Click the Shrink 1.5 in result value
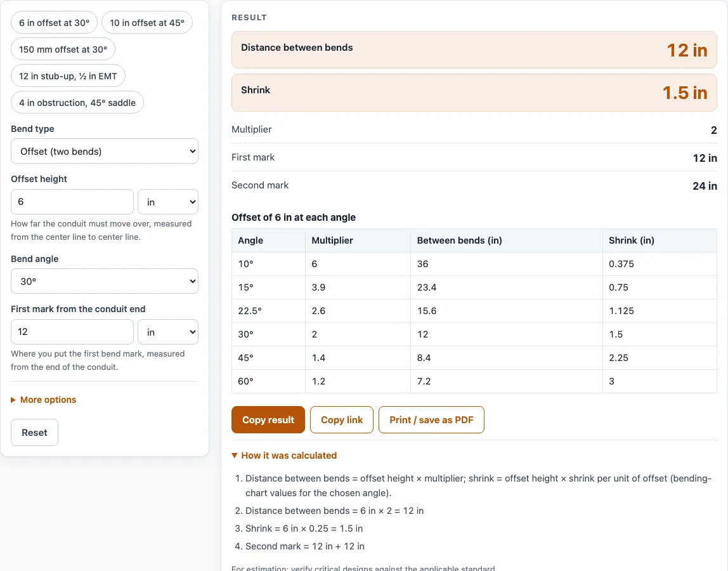 pyautogui.click(x=685, y=93)
